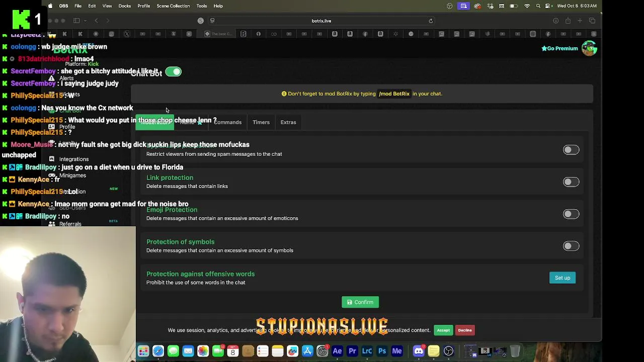Viewport: 644px width, 362px height.
Task: Enable the Emoji Protection toggle
Action: pyautogui.click(x=571, y=214)
